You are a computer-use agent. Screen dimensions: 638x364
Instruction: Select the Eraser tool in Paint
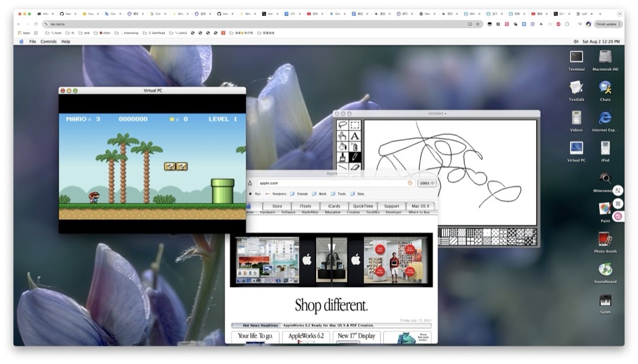coord(355,167)
